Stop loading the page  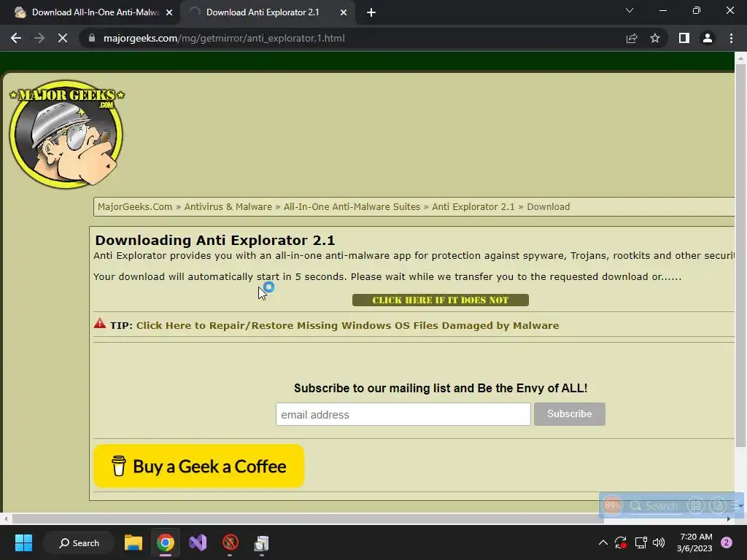point(63,38)
